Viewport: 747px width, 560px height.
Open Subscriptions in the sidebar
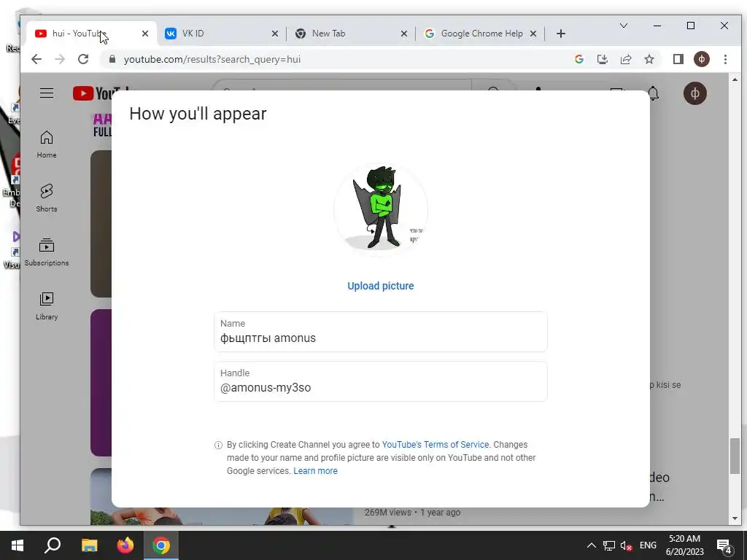point(47,252)
